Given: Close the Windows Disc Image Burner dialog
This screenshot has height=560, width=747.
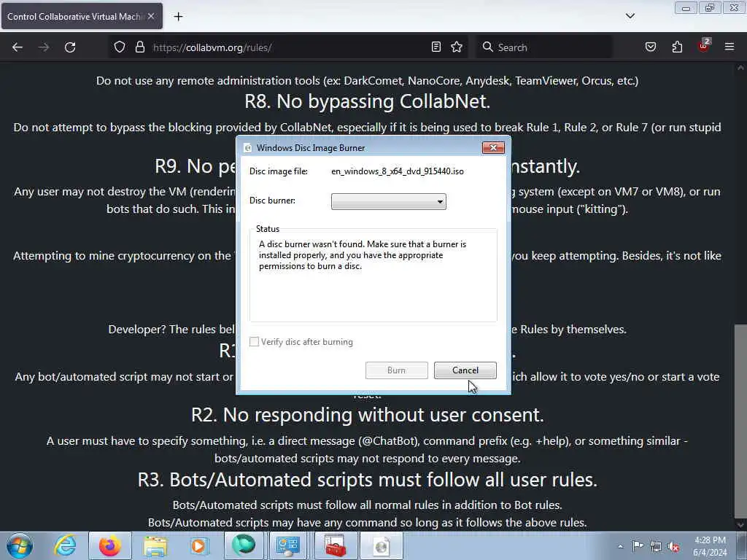Looking at the screenshot, I should point(493,147).
